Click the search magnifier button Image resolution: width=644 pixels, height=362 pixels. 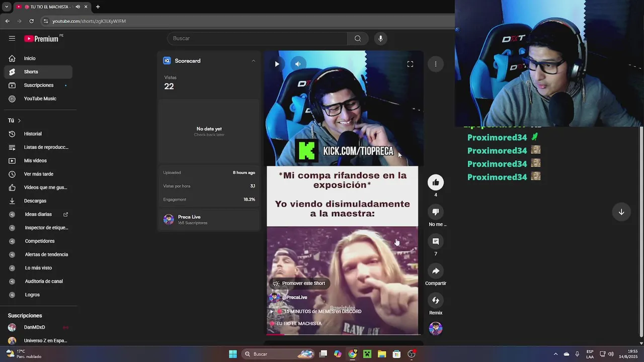coord(358,38)
